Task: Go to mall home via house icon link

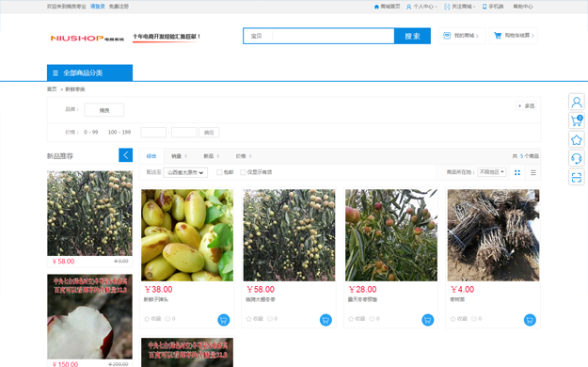Action: point(387,7)
